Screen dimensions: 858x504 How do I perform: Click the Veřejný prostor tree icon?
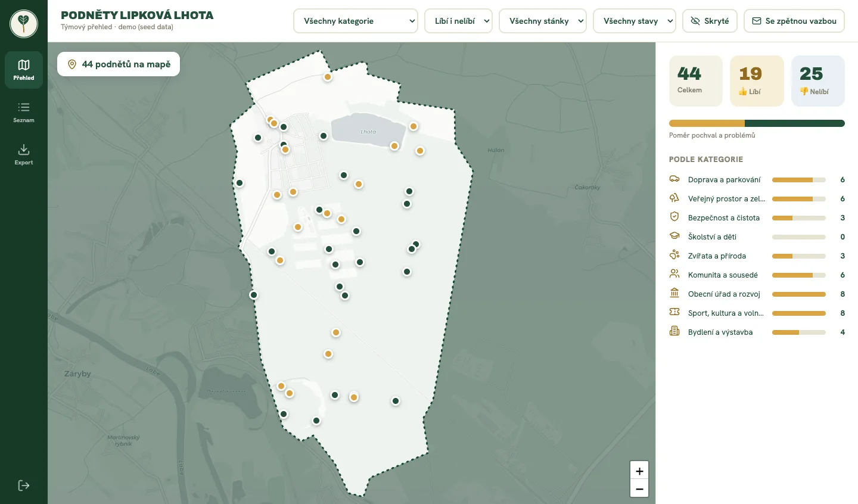[x=674, y=198]
